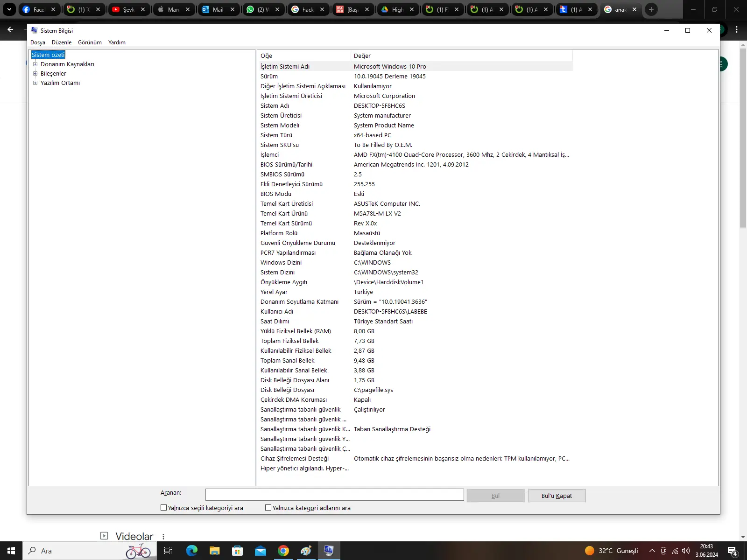Image resolution: width=747 pixels, height=560 pixels.
Task: Click the value 'DESKTOP-5F8HC6S\LABEBE'
Action: [390, 312]
